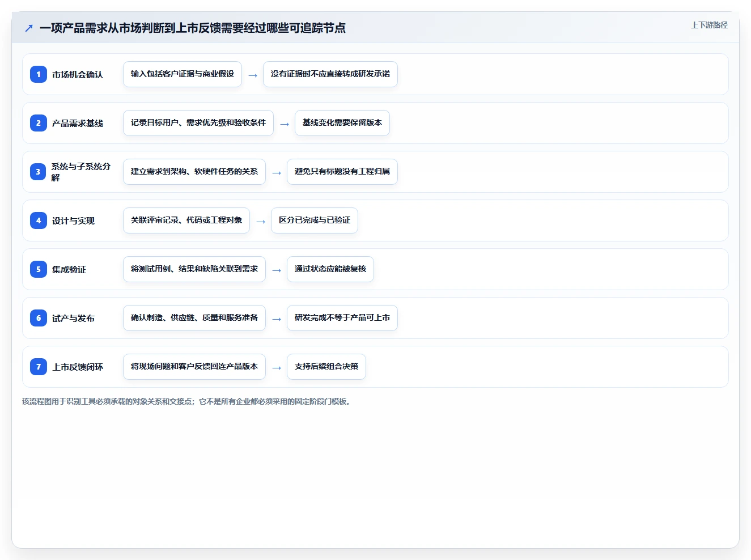Click the 确认制造、供应链、质量和服务准备 box
751x560 pixels.
click(194, 318)
